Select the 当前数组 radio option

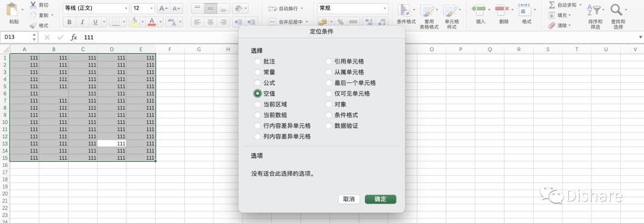coord(257,115)
